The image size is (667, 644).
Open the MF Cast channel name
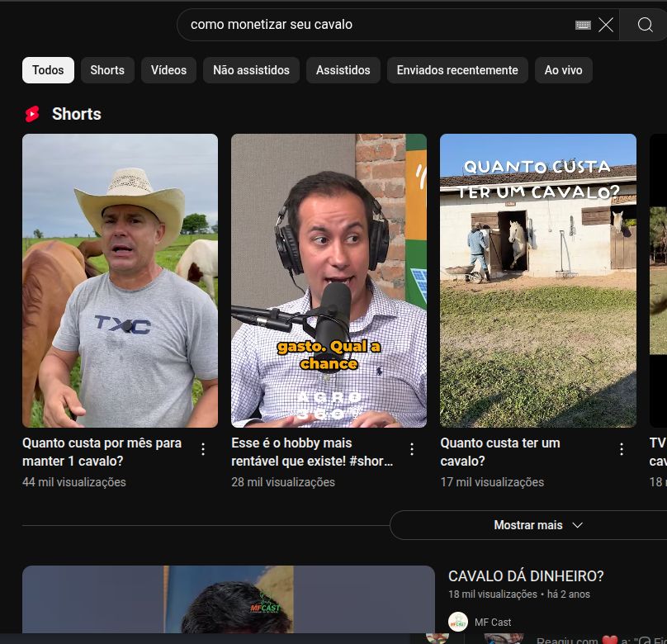(x=493, y=623)
